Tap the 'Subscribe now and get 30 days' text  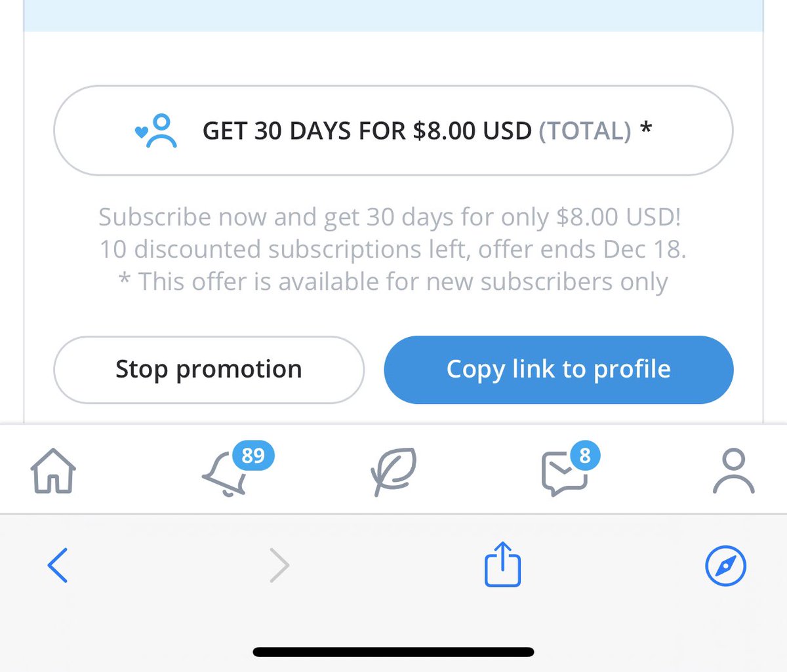pos(390,217)
